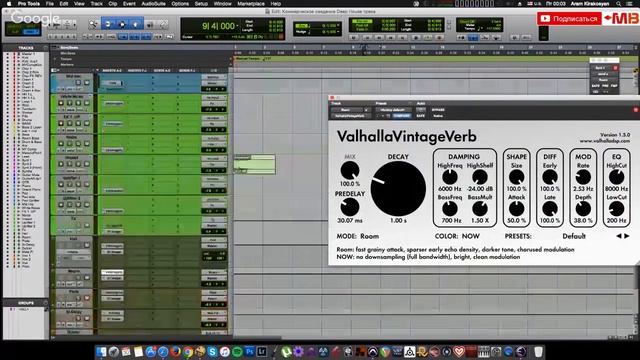Image resolution: width=640 pixels, height=360 pixels.
Task: Open the PRESETS Default menu
Action: [574, 236]
